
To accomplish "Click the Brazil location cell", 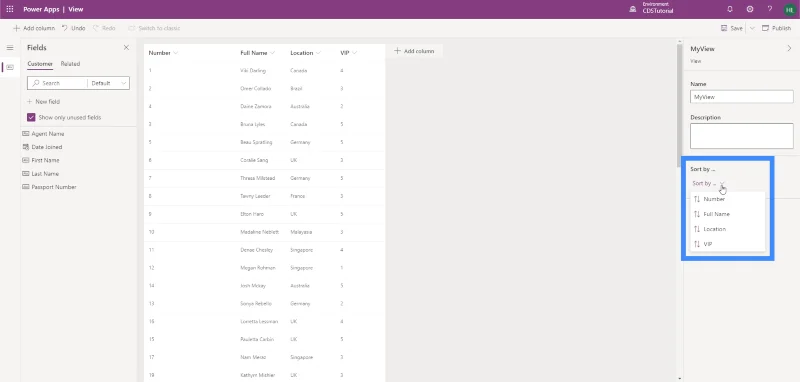I will coord(296,88).
